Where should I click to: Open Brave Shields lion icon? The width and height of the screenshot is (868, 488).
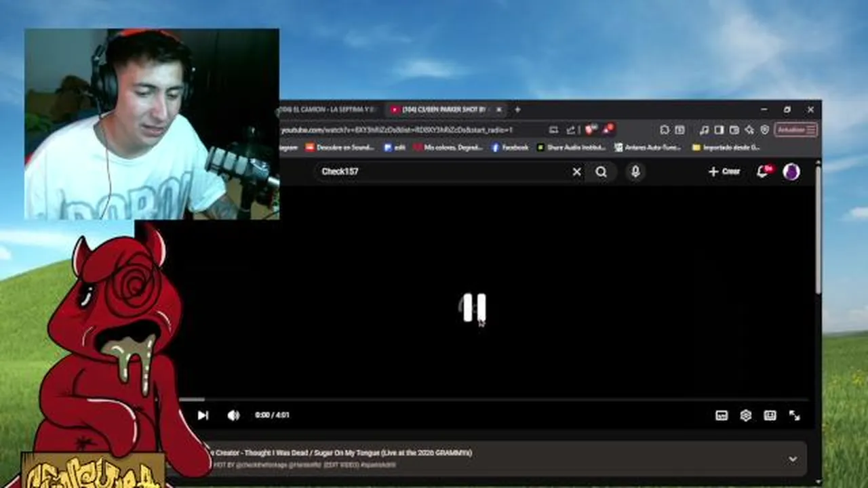[x=591, y=129]
